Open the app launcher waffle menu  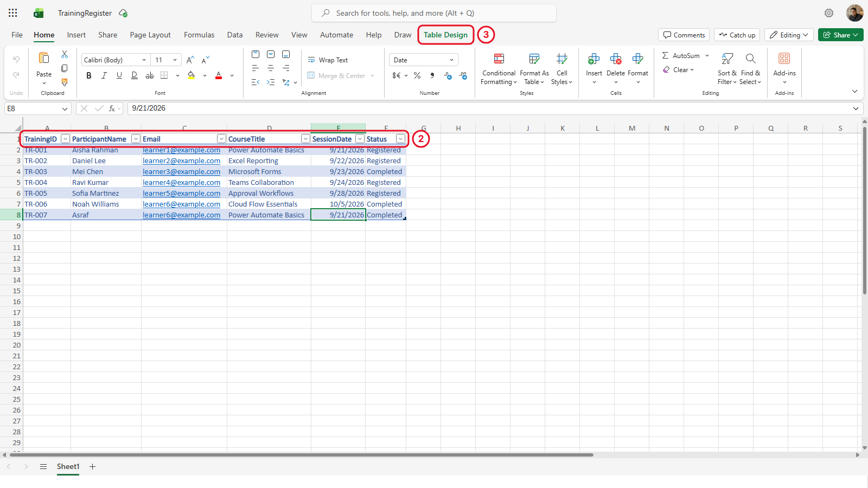pyautogui.click(x=13, y=13)
